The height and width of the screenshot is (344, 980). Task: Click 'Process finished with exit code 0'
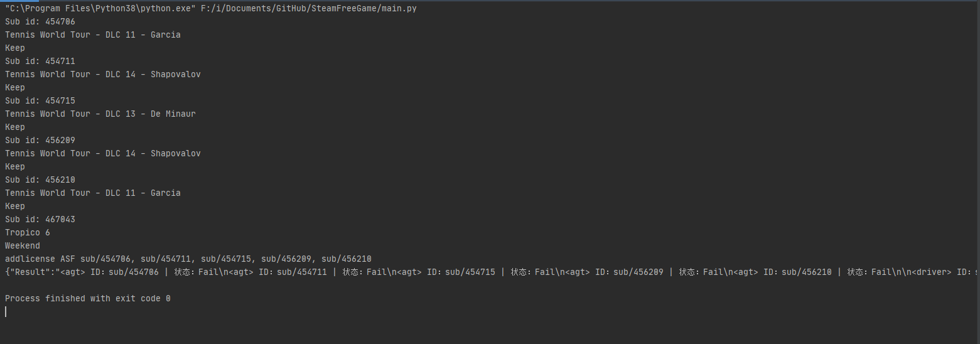pyautogui.click(x=88, y=298)
